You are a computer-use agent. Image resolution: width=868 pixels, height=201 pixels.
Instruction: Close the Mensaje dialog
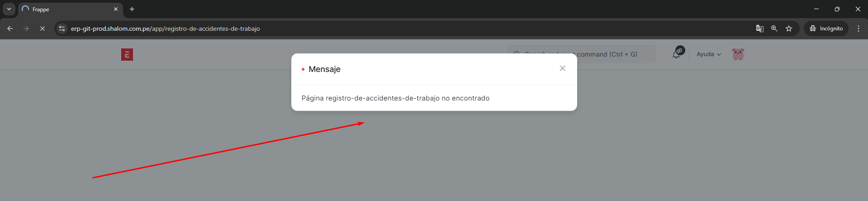[562, 68]
